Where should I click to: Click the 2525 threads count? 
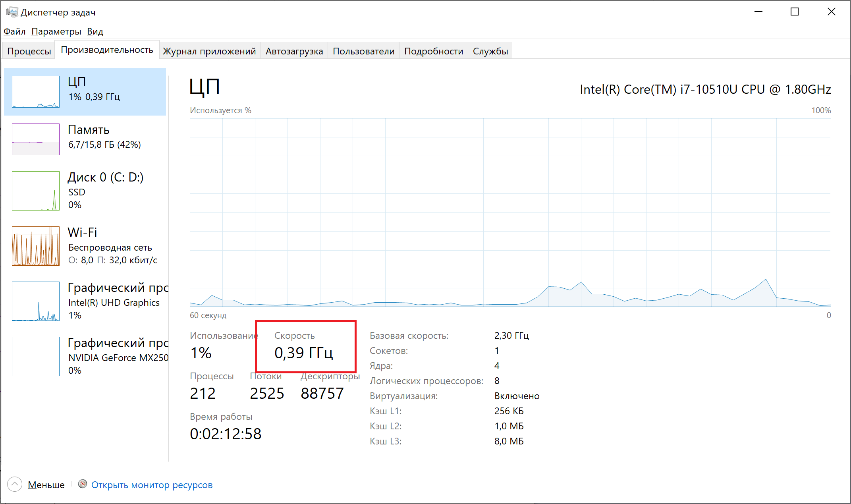click(x=267, y=393)
